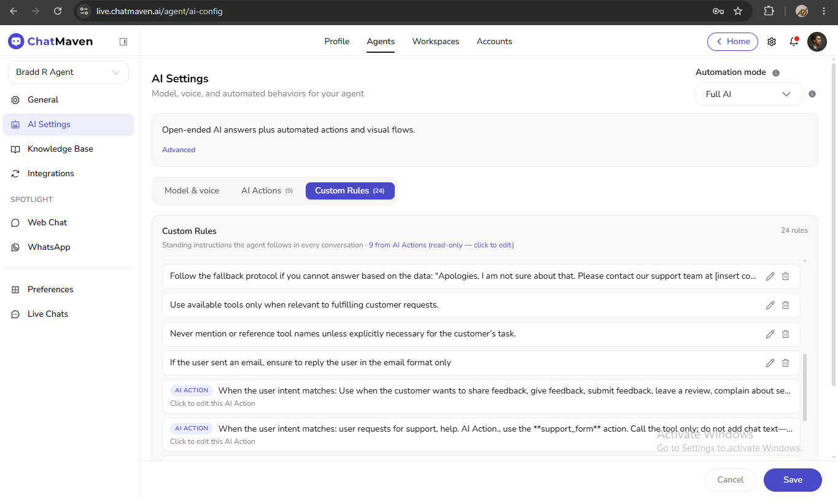Switch to the Accounts tab
Viewport: 838px width, 504px height.
click(494, 41)
